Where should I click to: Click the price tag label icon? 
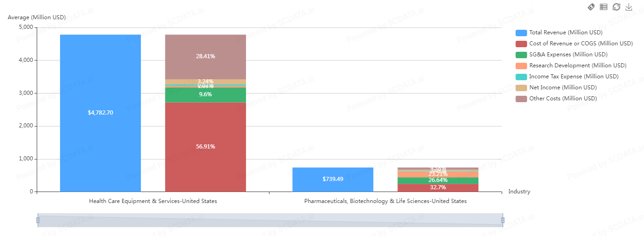click(x=592, y=7)
